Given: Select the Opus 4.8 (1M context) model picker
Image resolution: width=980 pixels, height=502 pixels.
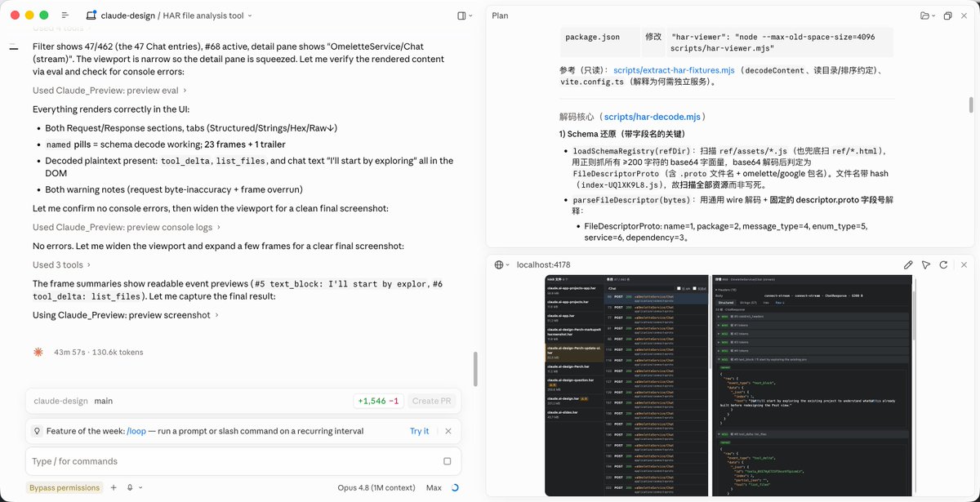Looking at the screenshot, I should pos(376,487).
